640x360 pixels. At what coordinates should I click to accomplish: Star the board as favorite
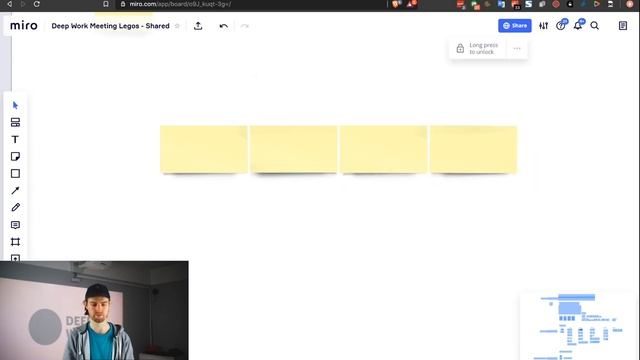[177, 26]
